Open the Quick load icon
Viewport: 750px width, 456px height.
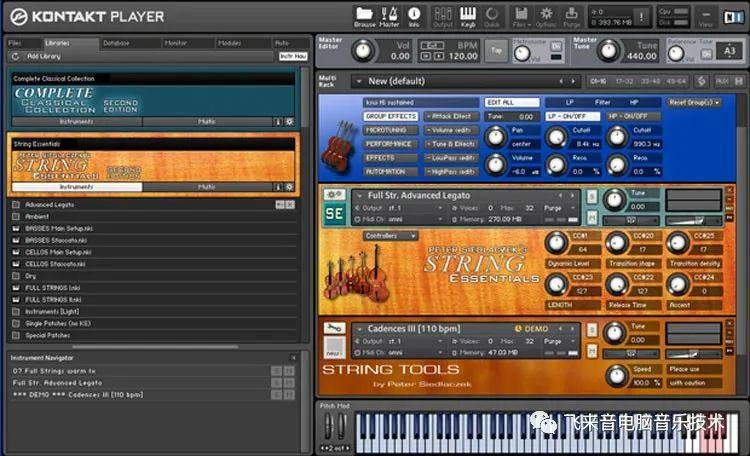492,17
